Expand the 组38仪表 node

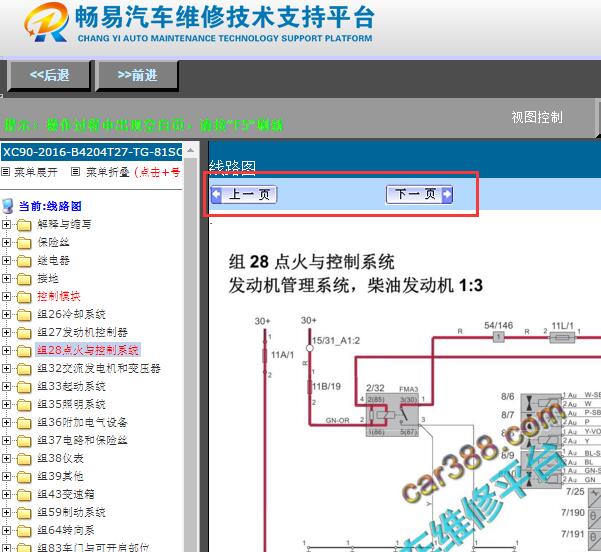coord(6,458)
